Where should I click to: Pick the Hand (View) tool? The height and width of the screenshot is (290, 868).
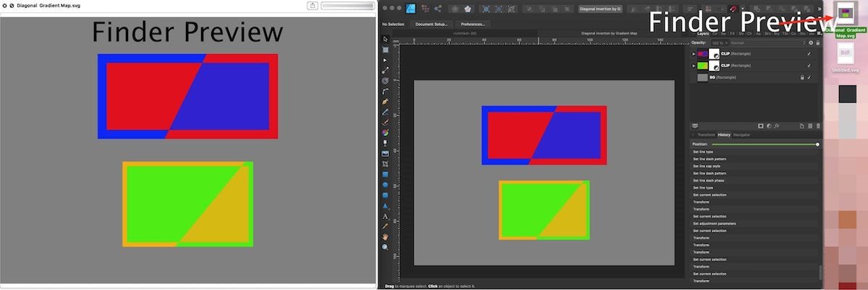(x=386, y=236)
